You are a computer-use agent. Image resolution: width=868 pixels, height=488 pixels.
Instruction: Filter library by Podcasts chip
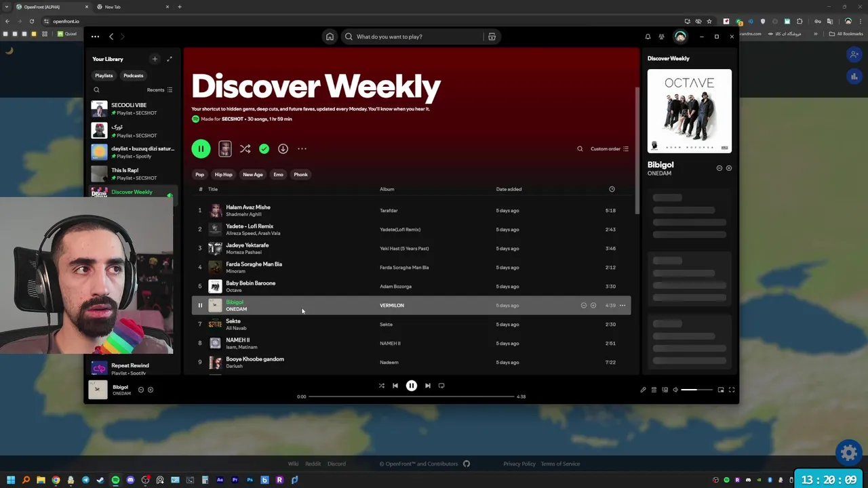pyautogui.click(x=133, y=75)
